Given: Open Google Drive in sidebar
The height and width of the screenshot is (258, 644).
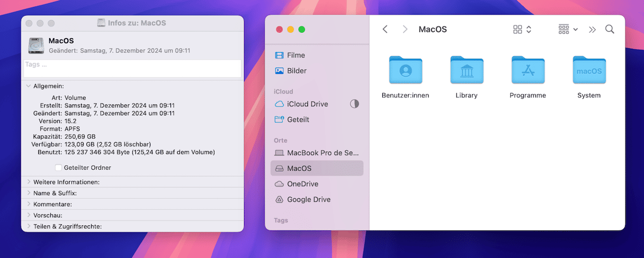Looking at the screenshot, I should [x=317, y=199].
